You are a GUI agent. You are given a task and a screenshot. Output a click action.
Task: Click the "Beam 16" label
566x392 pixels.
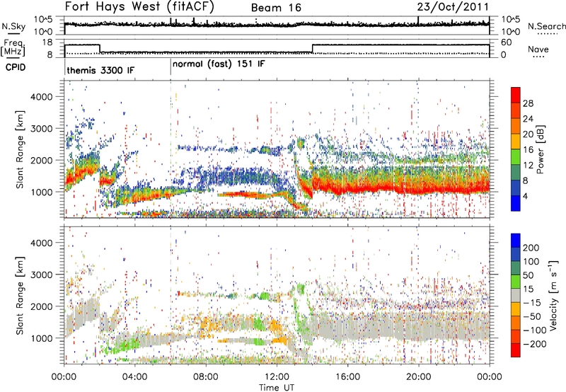tap(276, 8)
